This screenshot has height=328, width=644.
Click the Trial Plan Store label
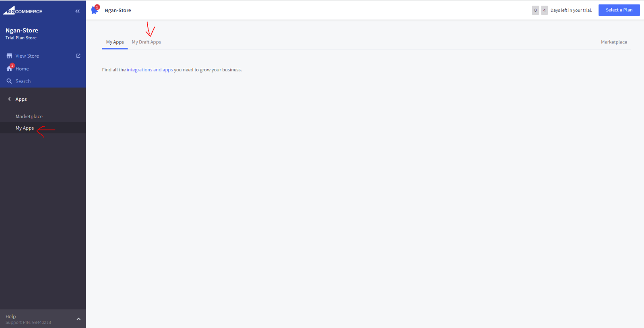tap(21, 38)
